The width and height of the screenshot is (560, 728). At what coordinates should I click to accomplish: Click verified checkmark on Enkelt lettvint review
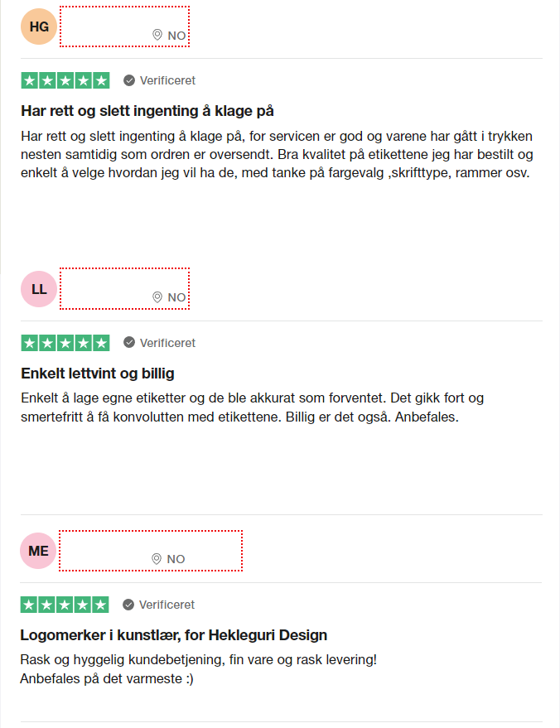(x=129, y=343)
